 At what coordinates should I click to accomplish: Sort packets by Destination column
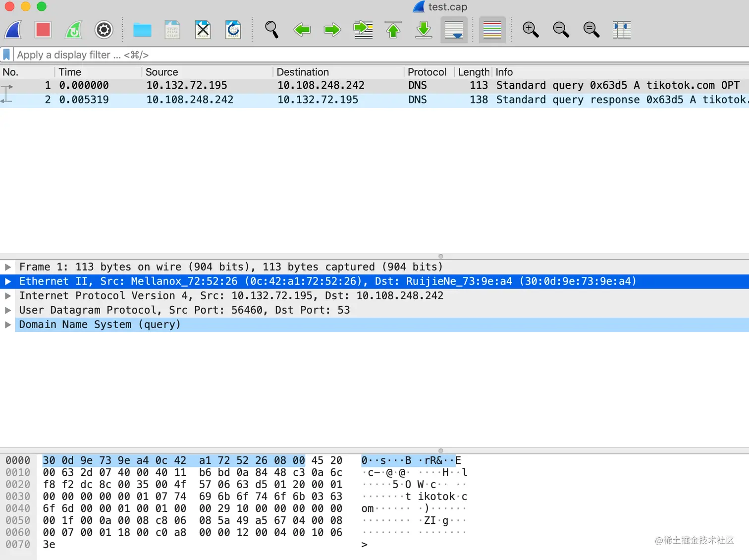pyautogui.click(x=338, y=72)
